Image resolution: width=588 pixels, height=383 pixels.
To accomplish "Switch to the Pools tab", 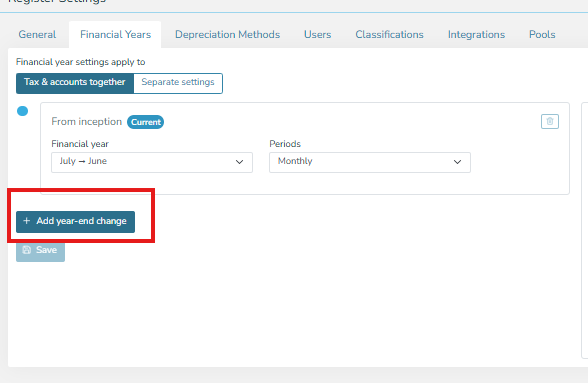I will pos(542,35).
